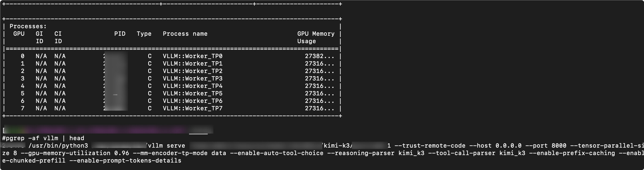
Task: Click the /usr/bin/python3 path text
Action: (x=58, y=146)
